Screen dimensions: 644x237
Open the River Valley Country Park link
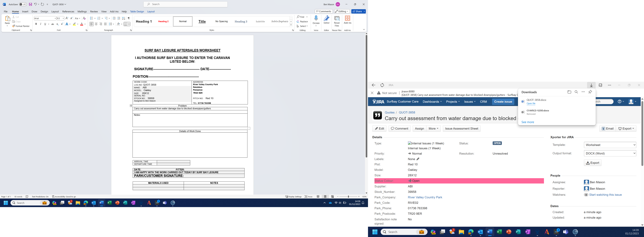pyautogui.click(x=425, y=197)
